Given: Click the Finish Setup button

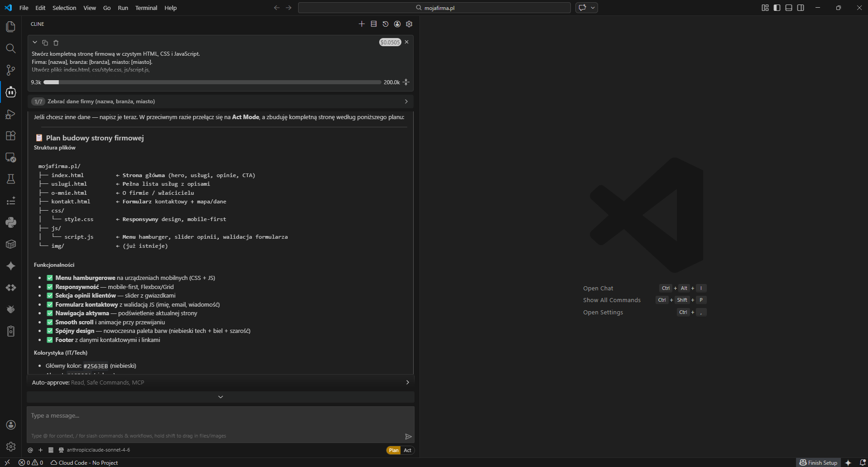Looking at the screenshot, I should click(x=818, y=462).
